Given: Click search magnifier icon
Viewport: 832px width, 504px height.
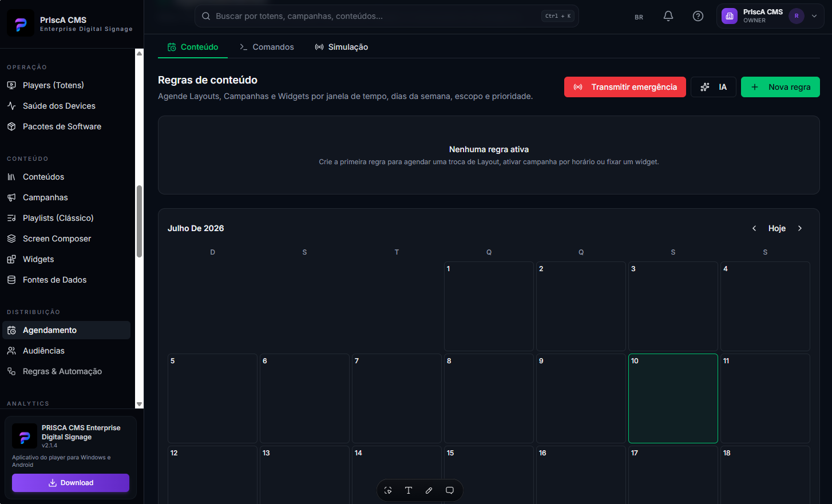Looking at the screenshot, I should [206, 16].
